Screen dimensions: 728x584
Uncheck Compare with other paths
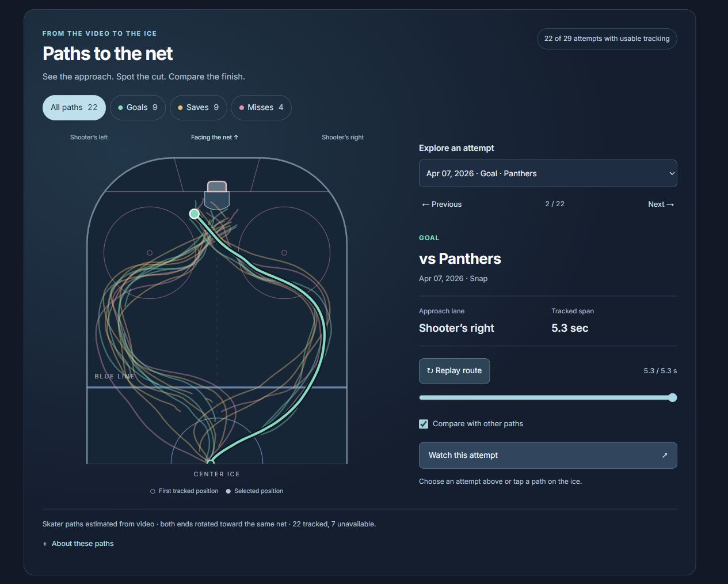pyautogui.click(x=424, y=424)
